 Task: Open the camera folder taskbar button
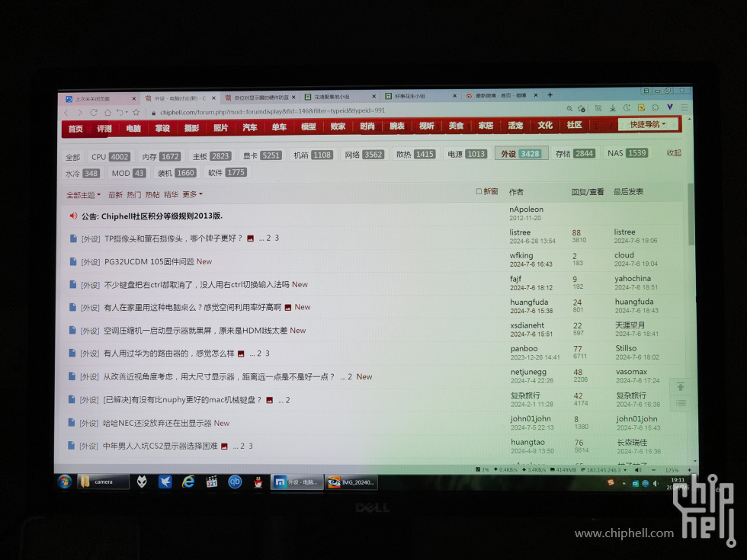[103, 482]
